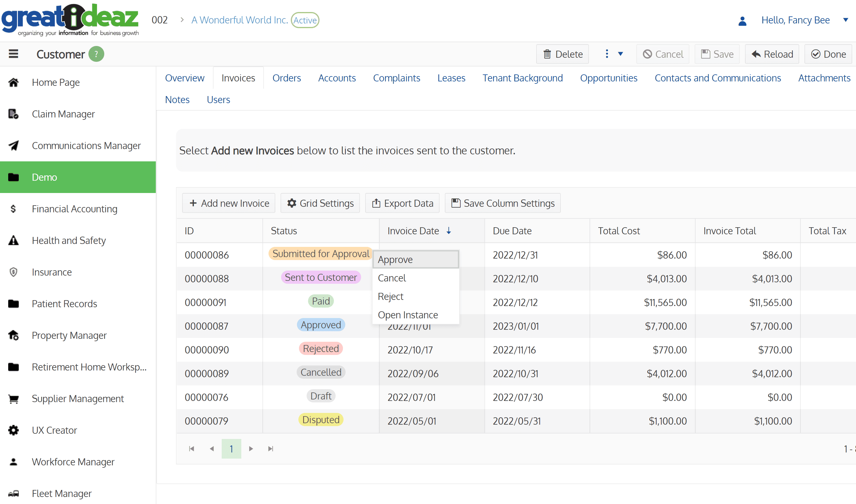The image size is (856, 504).
Task: Expand the Hello, Fancy Bee user dropdown
Action: (x=845, y=20)
